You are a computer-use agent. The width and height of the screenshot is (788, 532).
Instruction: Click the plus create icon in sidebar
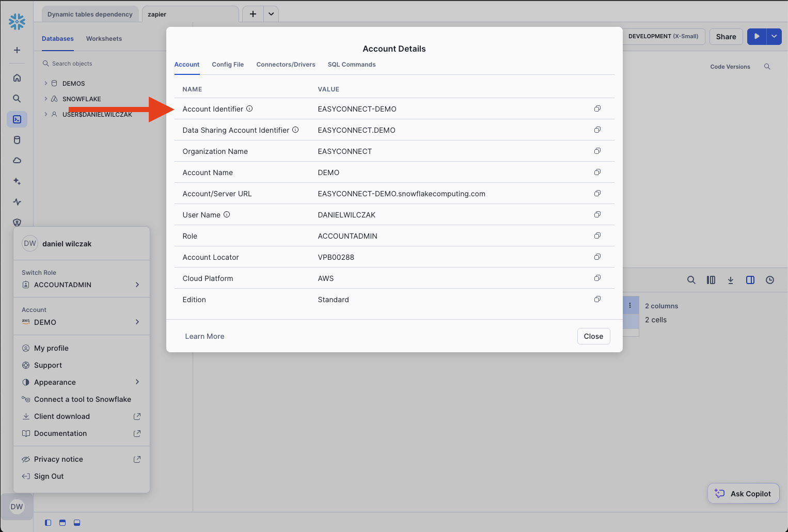coord(17,50)
